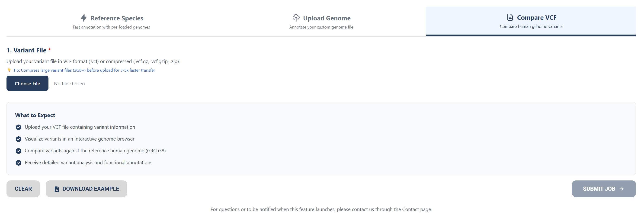Click the lightning bolt Reference Species icon
The height and width of the screenshot is (215, 644).
point(83,18)
